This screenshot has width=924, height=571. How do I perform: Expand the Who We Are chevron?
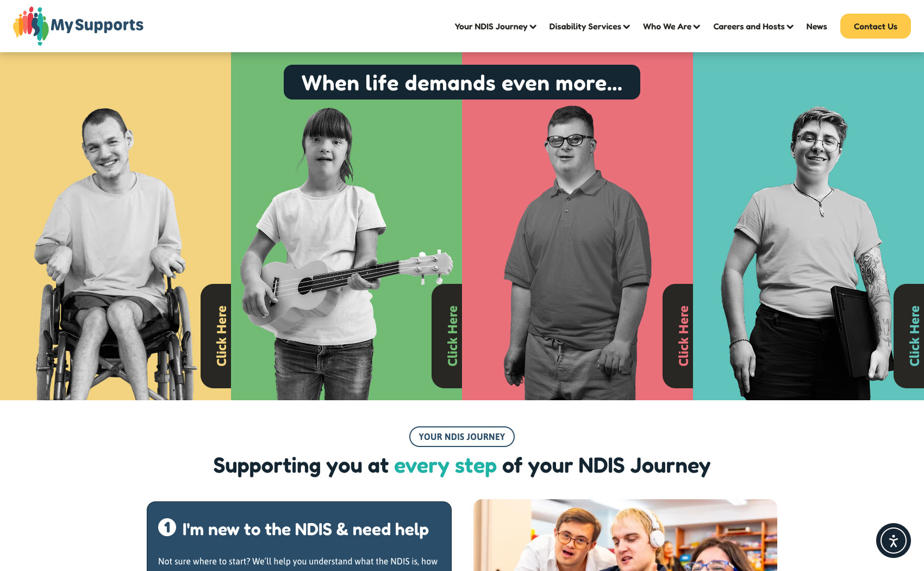(x=697, y=27)
